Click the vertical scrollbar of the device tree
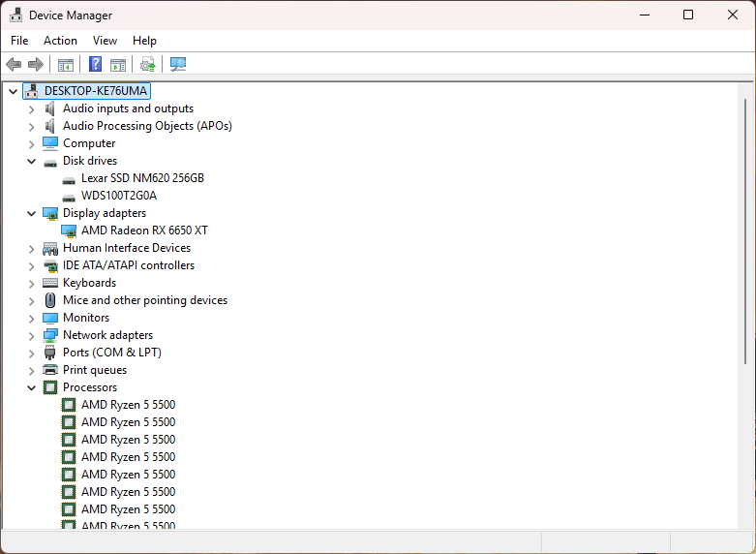Image resolution: width=756 pixels, height=554 pixels. (745, 231)
